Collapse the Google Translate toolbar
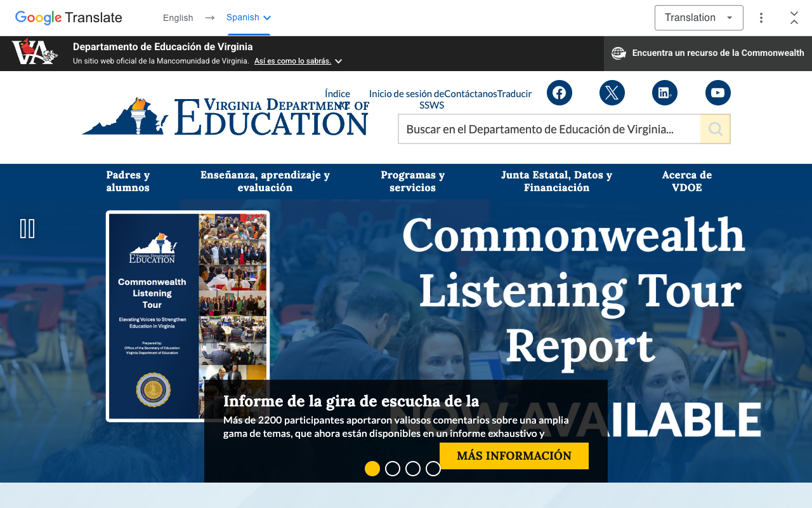Image resolution: width=812 pixels, height=508 pixels. point(794,18)
